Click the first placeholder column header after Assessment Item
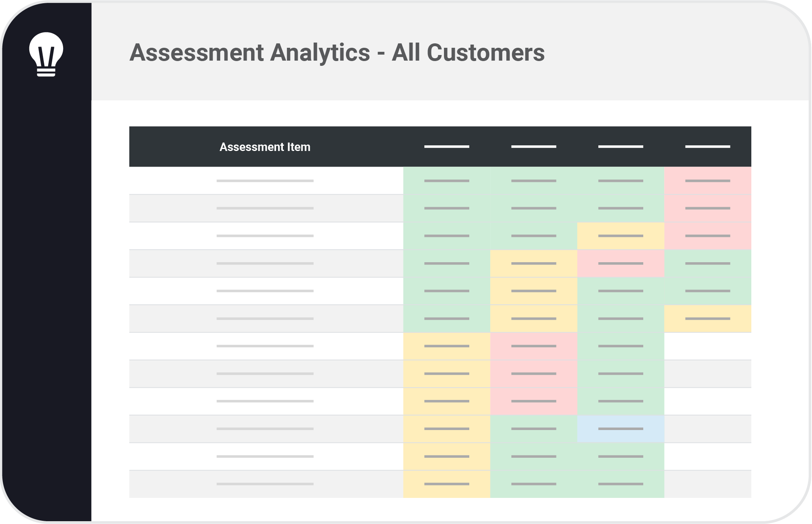 tap(447, 147)
